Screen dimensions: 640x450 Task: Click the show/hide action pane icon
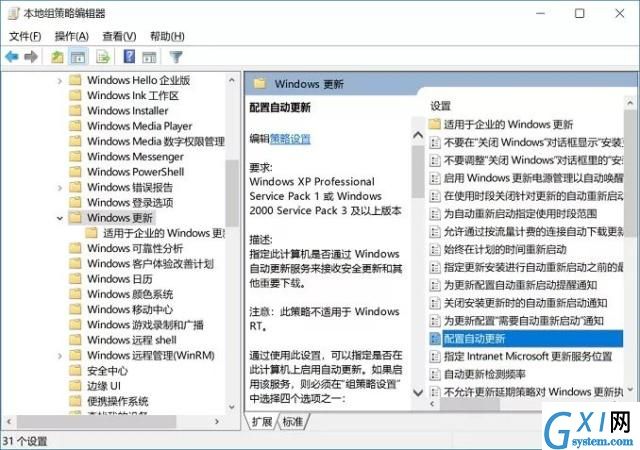pyautogui.click(x=149, y=57)
